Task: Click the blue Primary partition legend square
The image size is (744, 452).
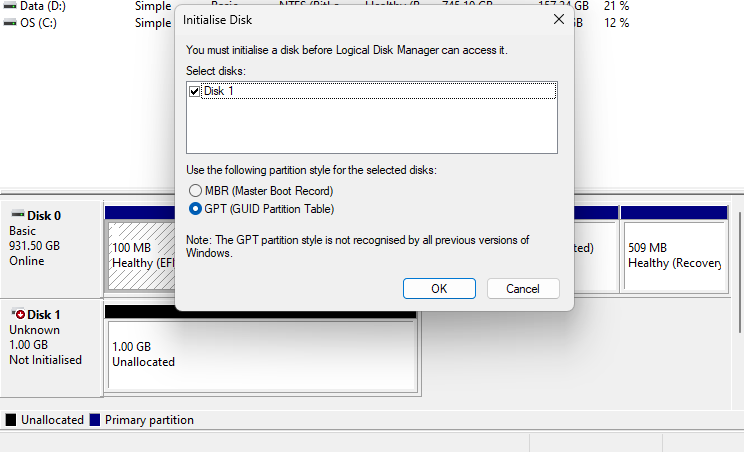Action: click(95, 420)
